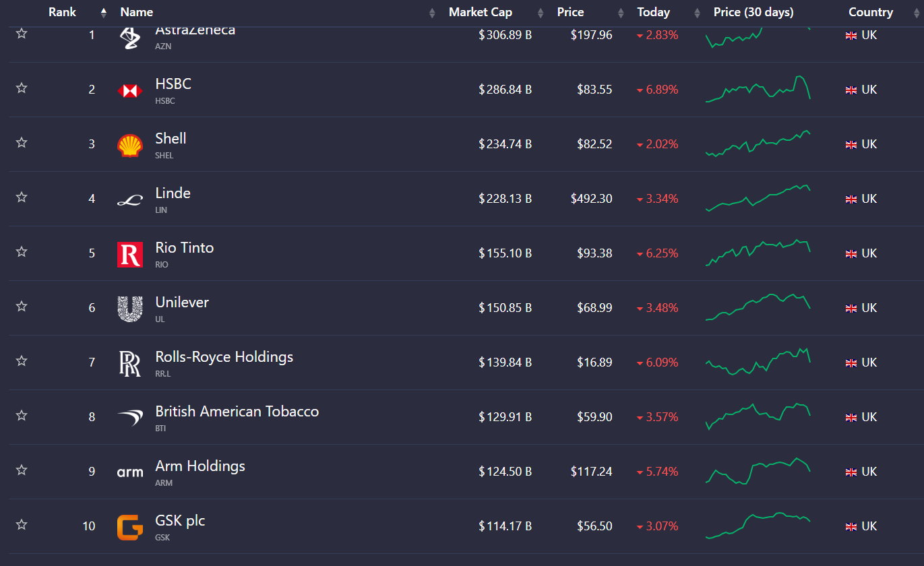924x566 pixels.
Task: Add Rio Tinto to favorites via star
Action: coord(22,251)
